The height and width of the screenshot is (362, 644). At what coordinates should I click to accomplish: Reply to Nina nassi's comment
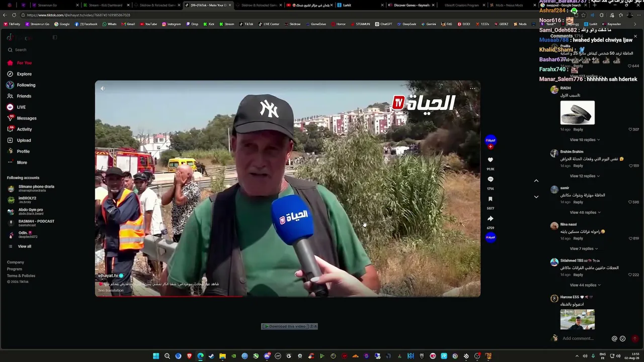coord(578,238)
